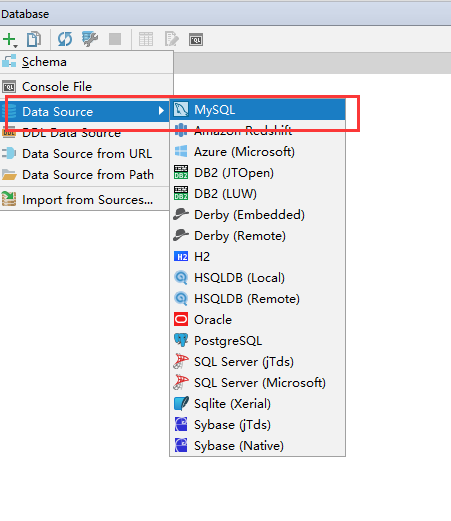
Task: Choose Data Source from URL
Action: click(85, 154)
